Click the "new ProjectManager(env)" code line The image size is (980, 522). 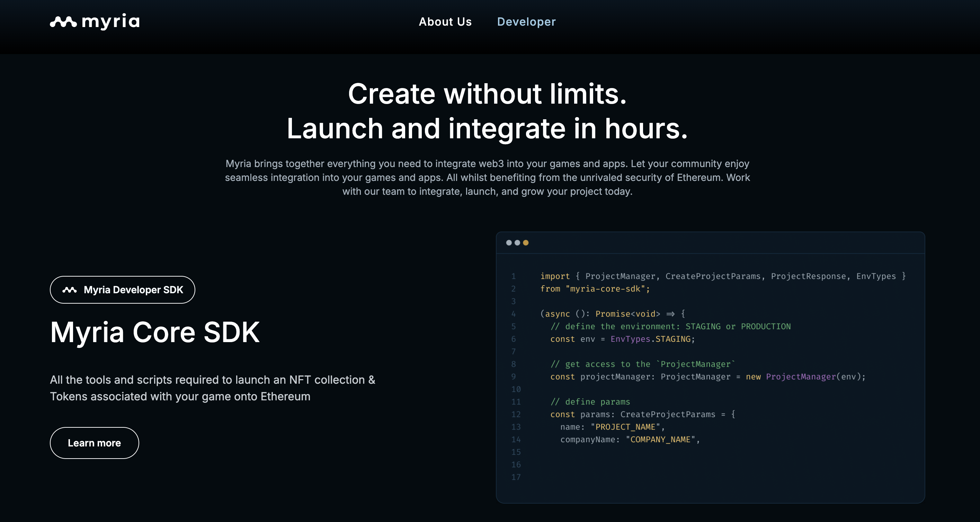point(707,377)
